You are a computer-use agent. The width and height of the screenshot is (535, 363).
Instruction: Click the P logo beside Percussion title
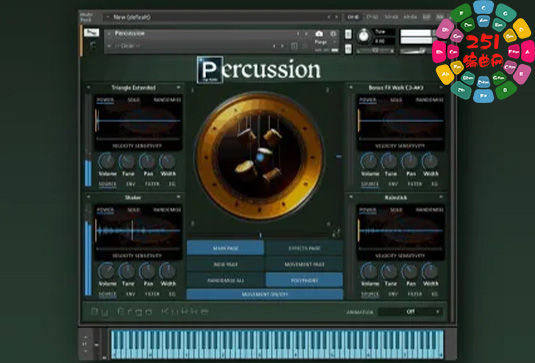[x=210, y=70]
